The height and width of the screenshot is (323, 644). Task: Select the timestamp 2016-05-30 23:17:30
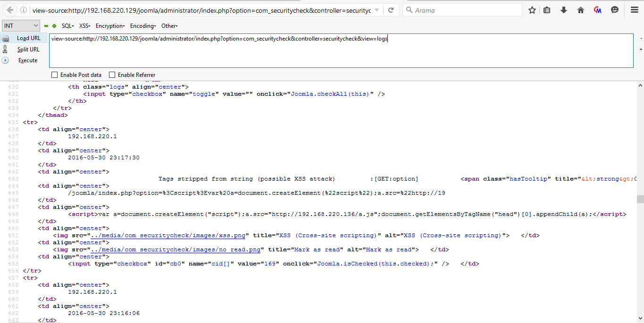[x=104, y=157]
